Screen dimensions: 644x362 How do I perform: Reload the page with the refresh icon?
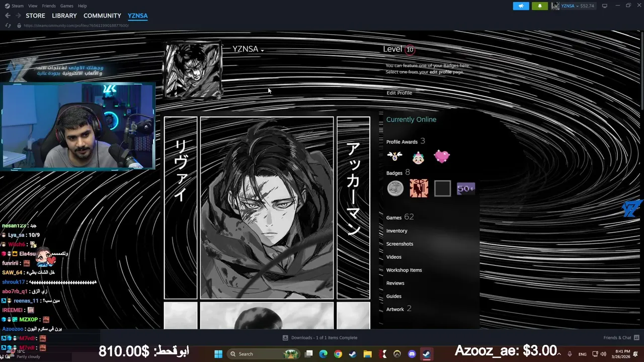(8, 25)
